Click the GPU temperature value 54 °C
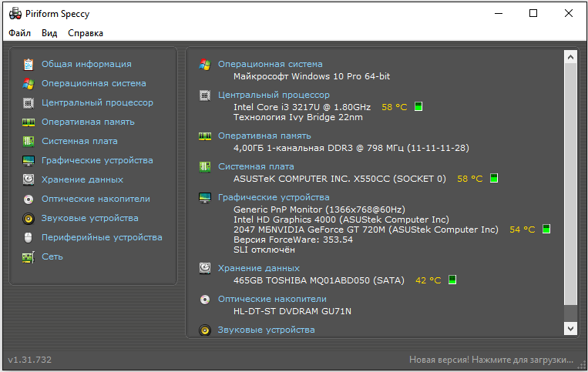 tap(522, 230)
